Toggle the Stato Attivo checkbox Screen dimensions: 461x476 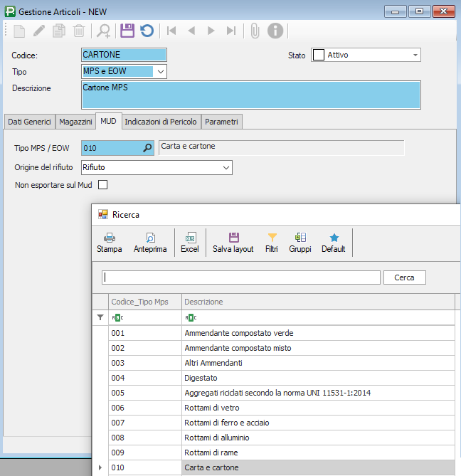coord(319,55)
